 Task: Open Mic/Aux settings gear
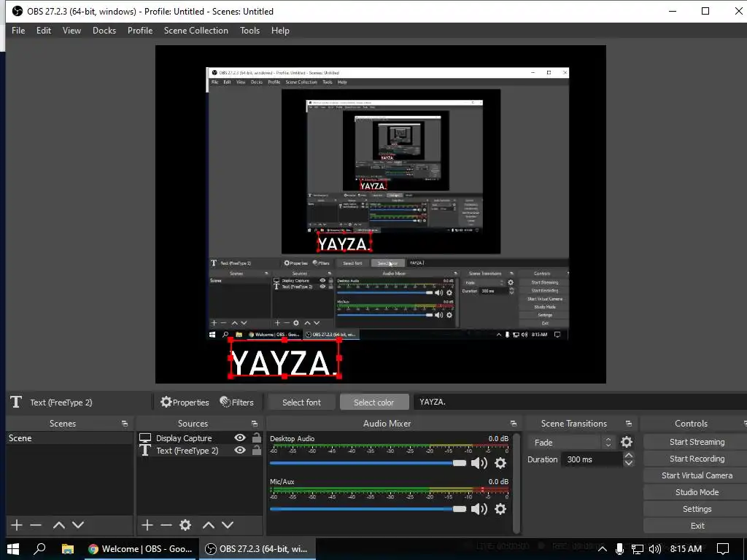coord(500,509)
